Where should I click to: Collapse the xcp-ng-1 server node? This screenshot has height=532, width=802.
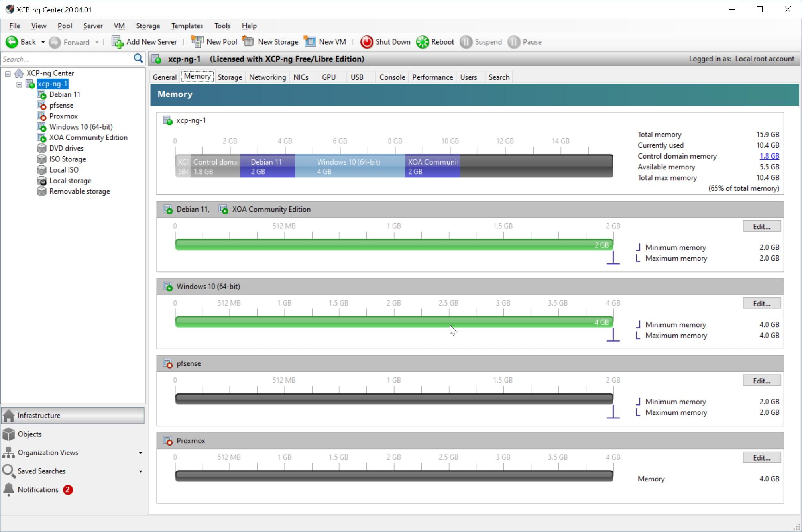pos(19,84)
